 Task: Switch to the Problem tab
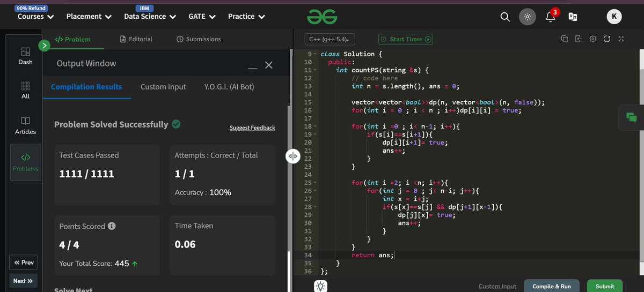pos(73,39)
